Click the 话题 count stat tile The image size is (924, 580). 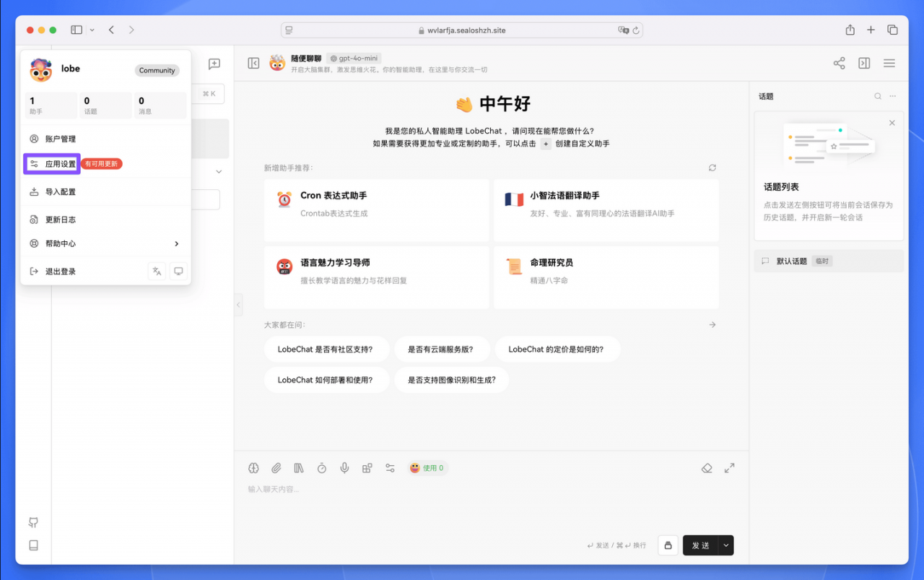pos(105,105)
